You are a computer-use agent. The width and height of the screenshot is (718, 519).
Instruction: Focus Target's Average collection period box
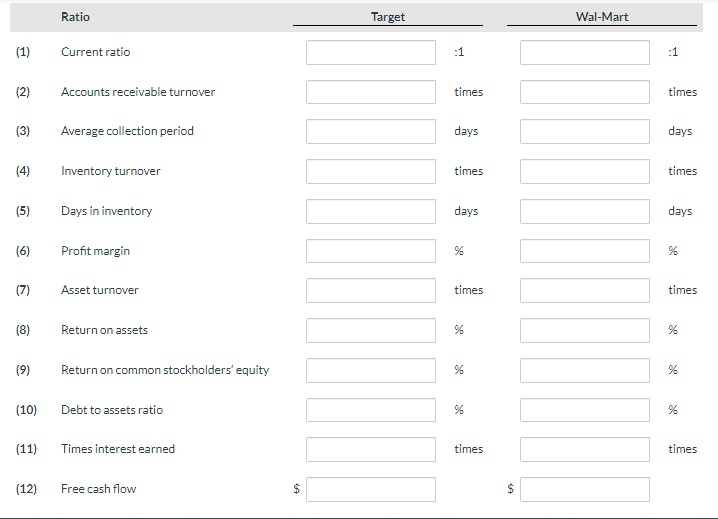tap(371, 132)
